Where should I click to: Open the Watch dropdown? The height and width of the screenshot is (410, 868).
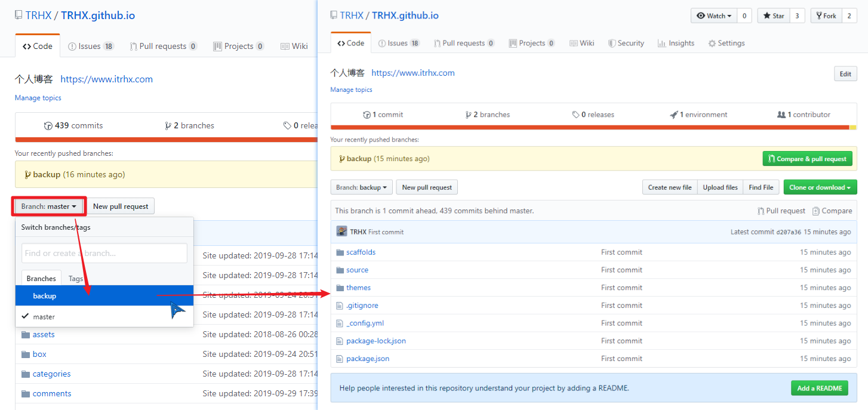tap(714, 16)
